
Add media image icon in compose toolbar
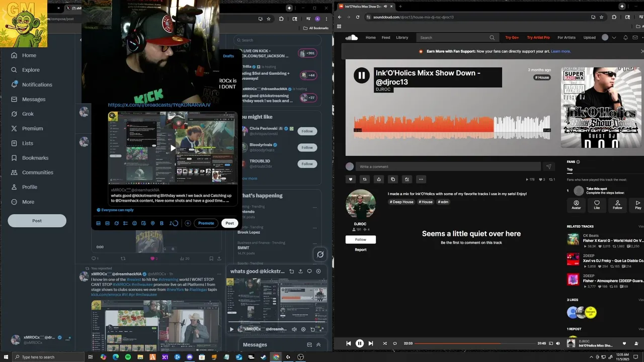pyautogui.click(x=98, y=223)
